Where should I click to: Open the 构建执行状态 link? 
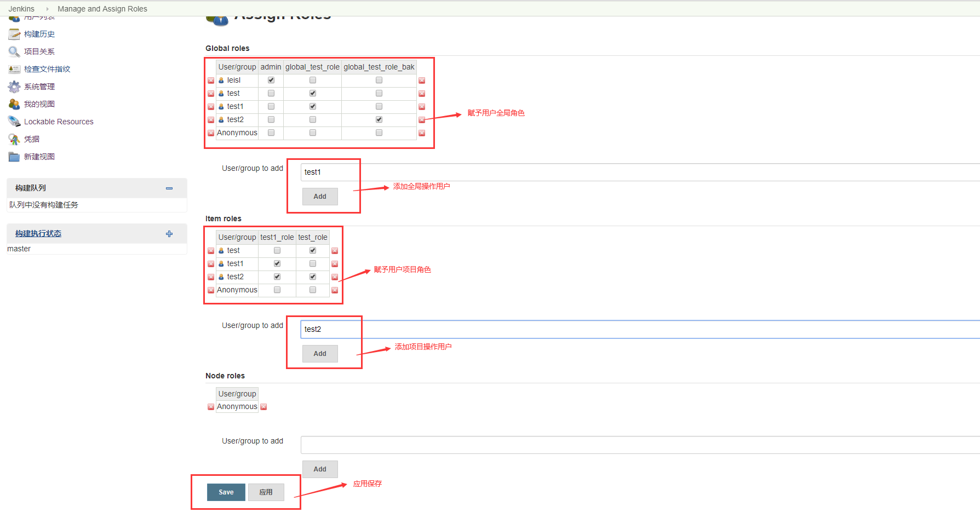(38, 234)
